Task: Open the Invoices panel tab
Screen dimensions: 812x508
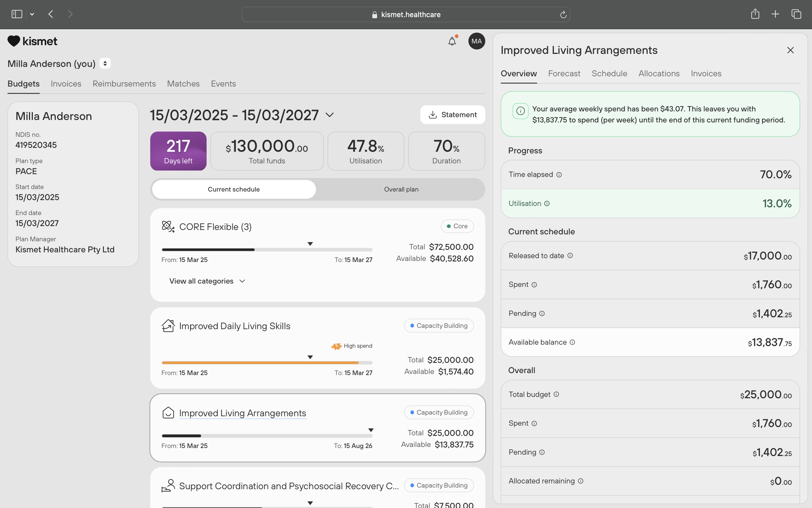Action: [706, 74]
